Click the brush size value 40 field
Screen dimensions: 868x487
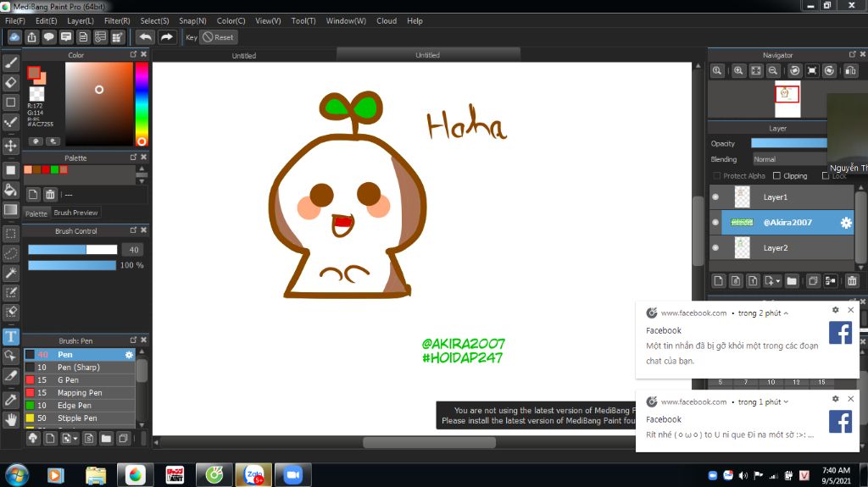click(x=133, y=250)
